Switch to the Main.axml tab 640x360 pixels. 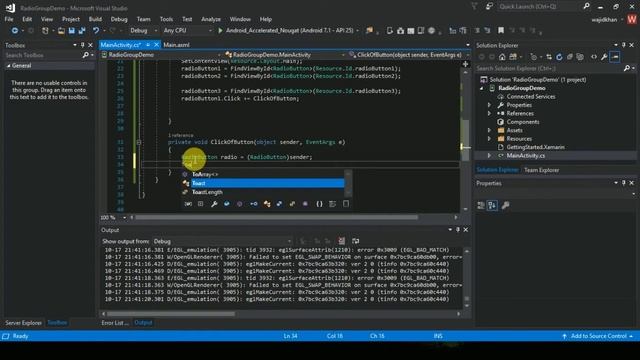pos(176,45)
